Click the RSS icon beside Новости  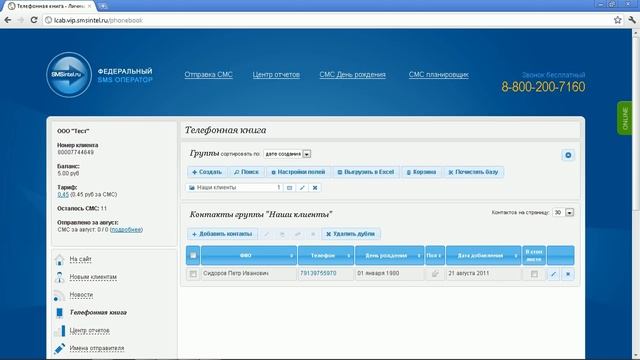pos(59,295)
